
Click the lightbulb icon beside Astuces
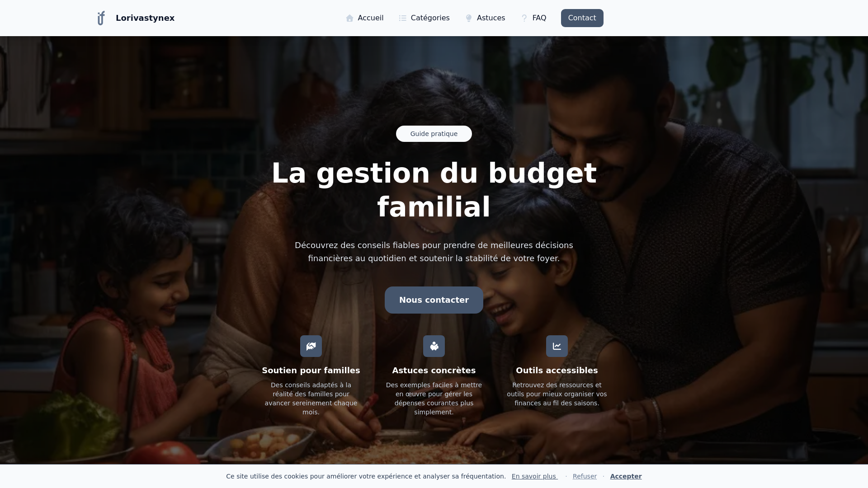point(469,18)
